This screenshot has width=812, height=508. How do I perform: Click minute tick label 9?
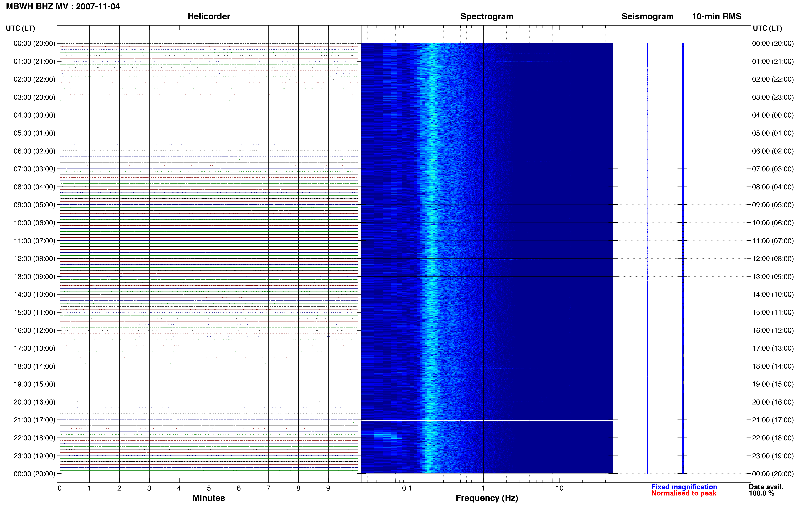click(x=328, y=488)
